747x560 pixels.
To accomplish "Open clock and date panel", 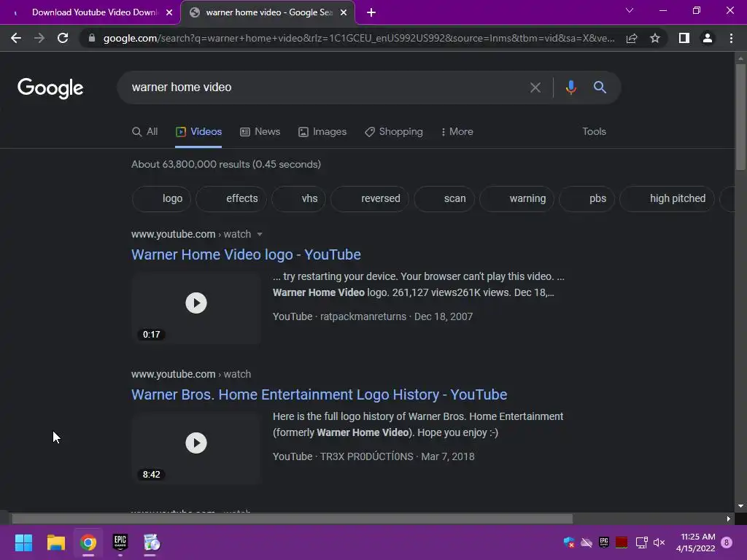I will 695,542.
